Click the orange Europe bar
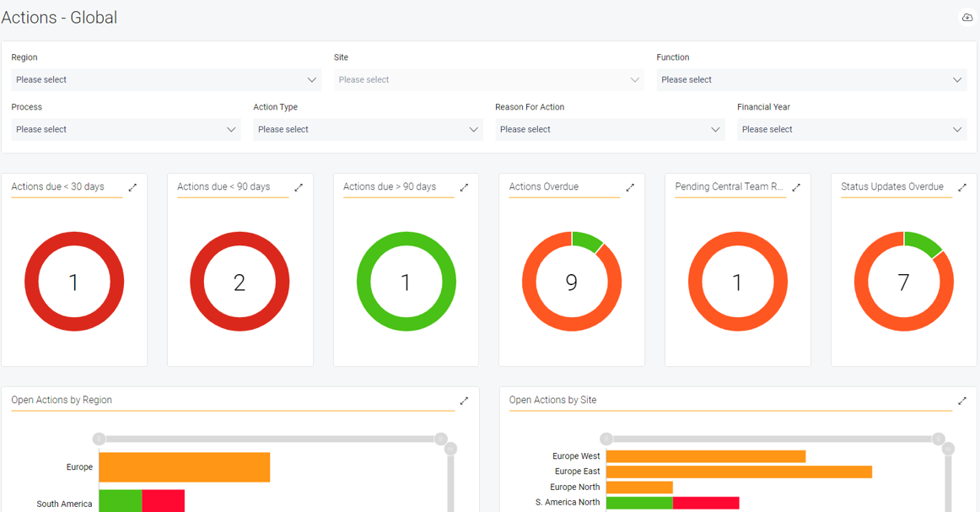 (x=185, y=467)
